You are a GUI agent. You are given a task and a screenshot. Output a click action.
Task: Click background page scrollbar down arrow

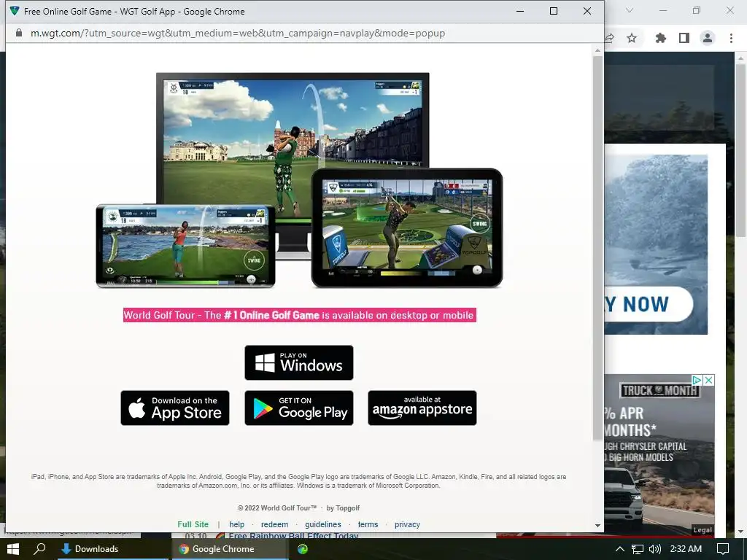click(740, 532)
